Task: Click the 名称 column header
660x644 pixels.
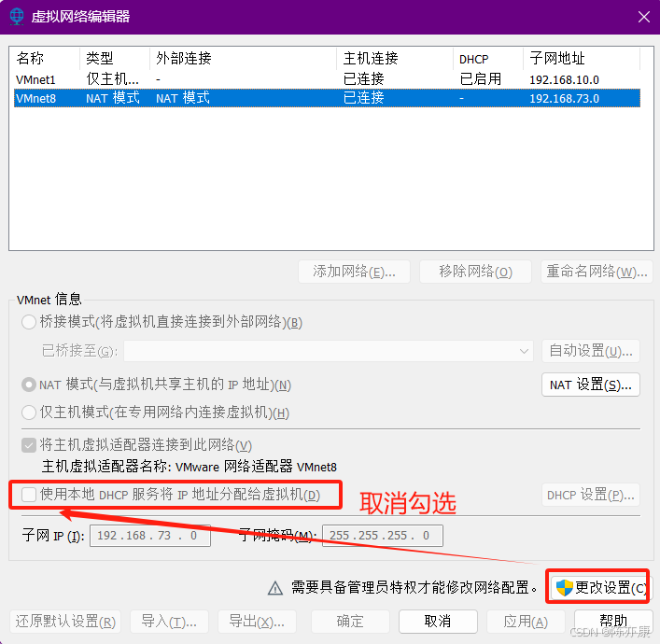Action: 45,59
